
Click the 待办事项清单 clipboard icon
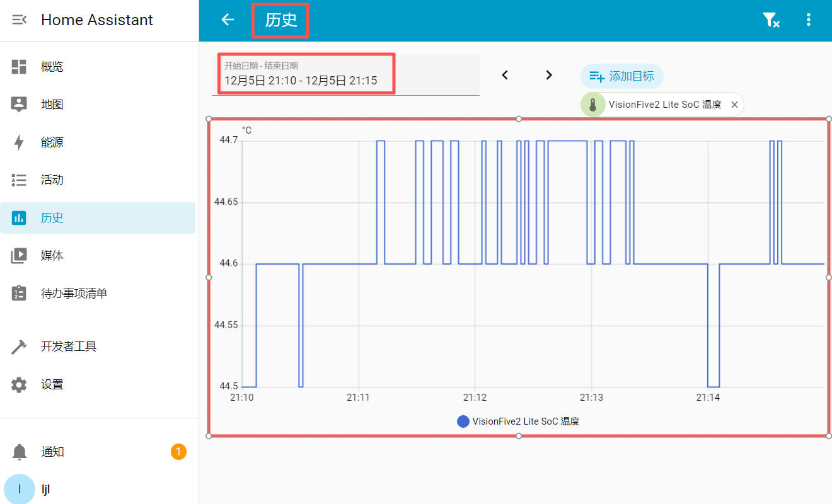(x=19, y=294)
